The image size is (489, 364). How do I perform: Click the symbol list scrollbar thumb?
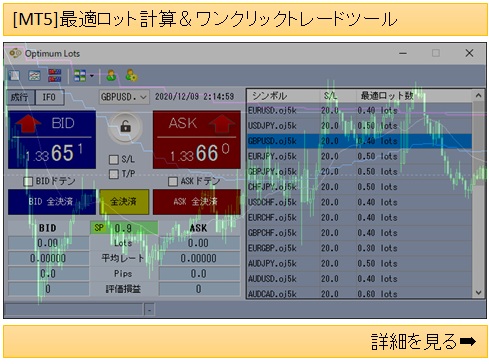[x=478, y=144]
